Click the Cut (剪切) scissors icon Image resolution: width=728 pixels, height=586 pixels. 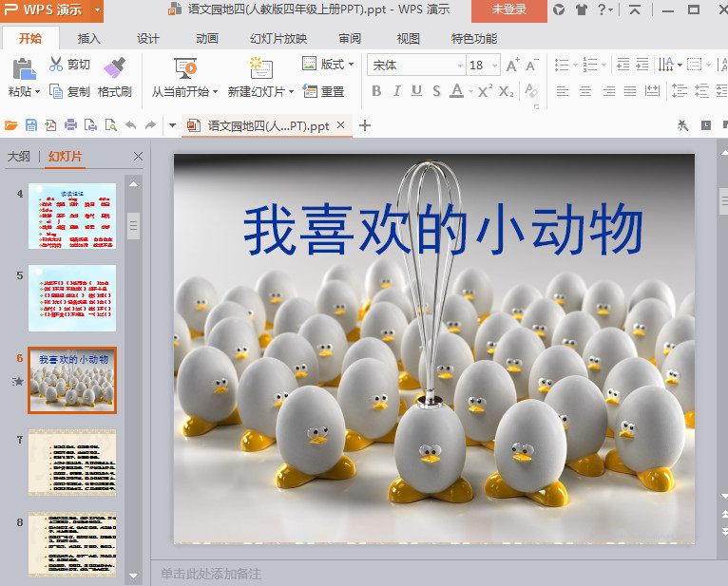coord(56,65)
